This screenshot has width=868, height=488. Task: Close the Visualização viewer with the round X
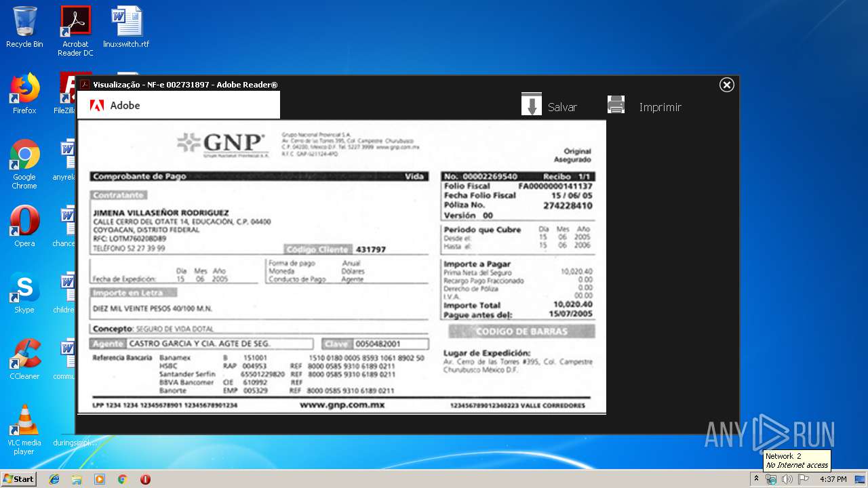727,85
